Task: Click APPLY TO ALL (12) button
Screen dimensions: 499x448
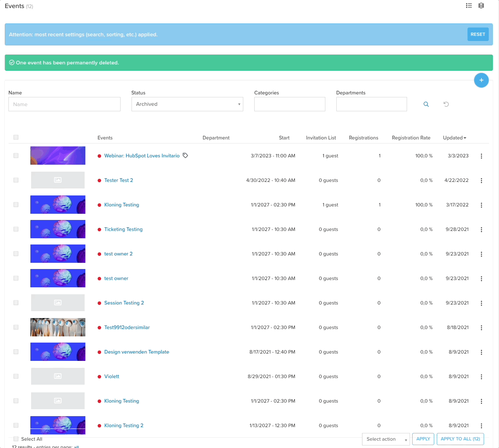Action: point(460,439)
